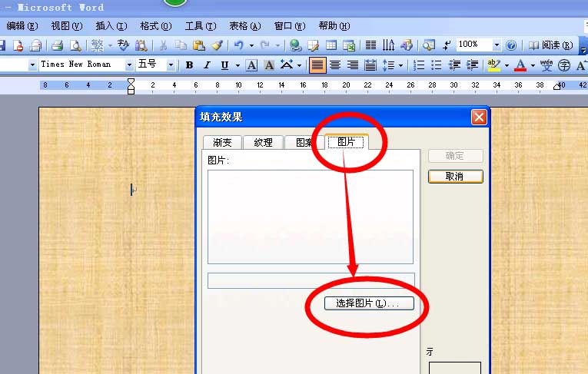
Task: Click the Drawing toolbar icon
Action: (x=407, y=45)
